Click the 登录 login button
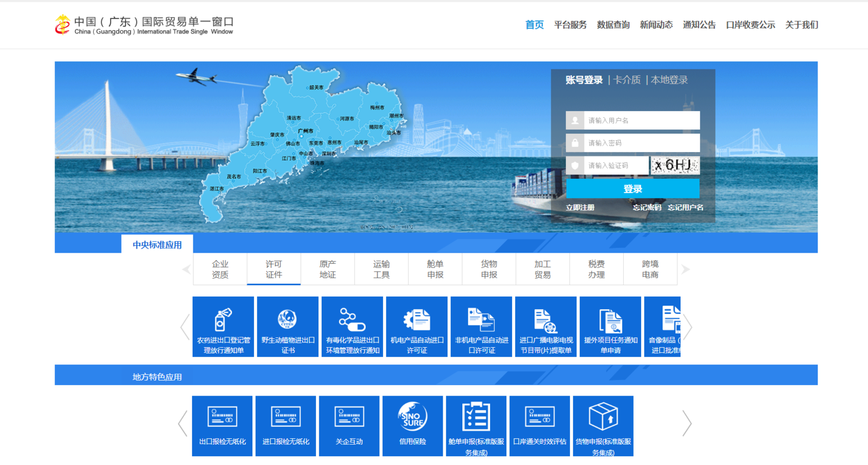Image resolution: width=868 pixels, height=465 pixels. [633, 189]
